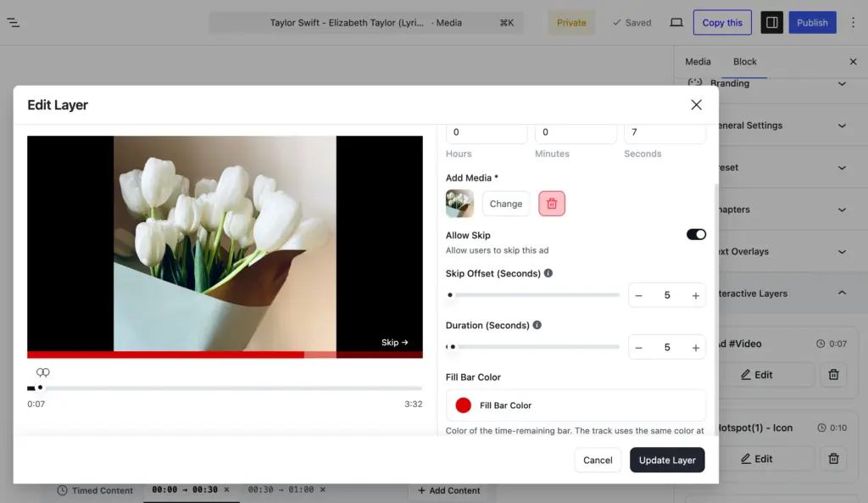This screenshot has height=503, width=868.
Task: Expand the Chapters section
Action: coord(843,209)
